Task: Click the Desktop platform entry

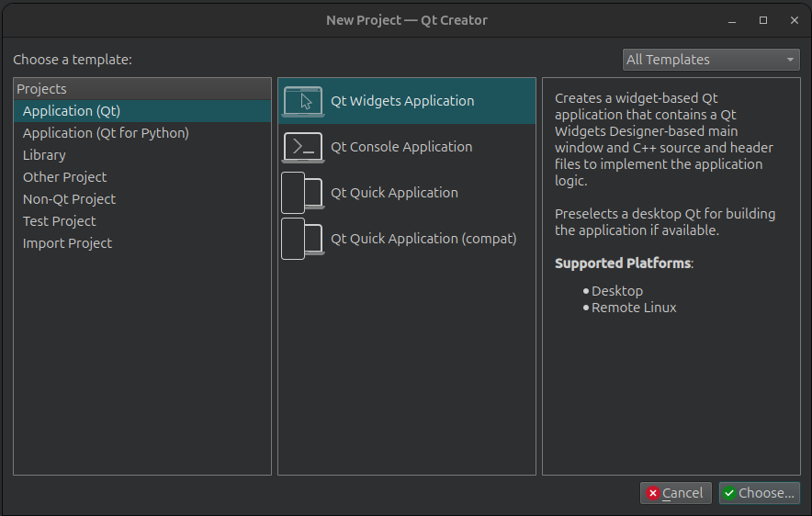Action: pyautogui.click(x=616, y=291)
